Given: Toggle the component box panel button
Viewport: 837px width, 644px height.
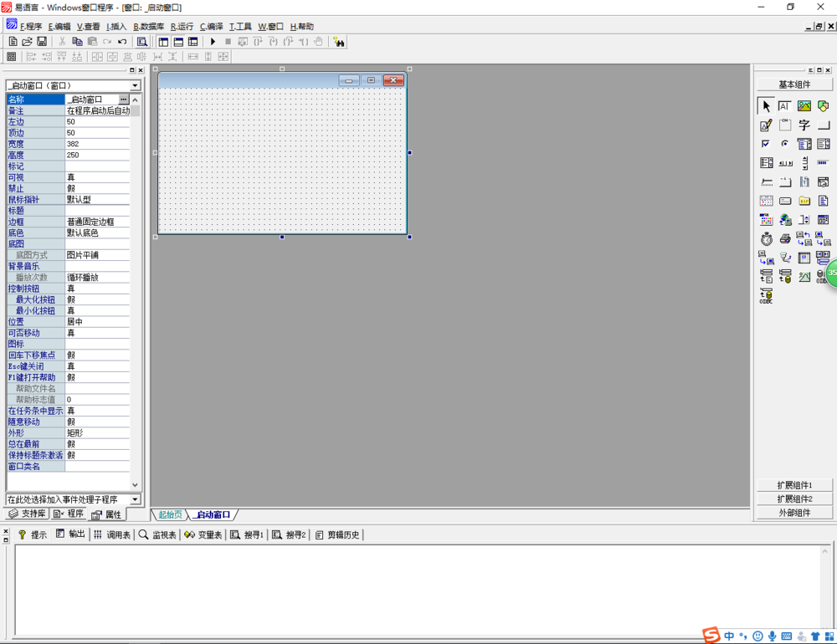Looking at the screenshot, I should pyautogui.click(x=193, y=42).
